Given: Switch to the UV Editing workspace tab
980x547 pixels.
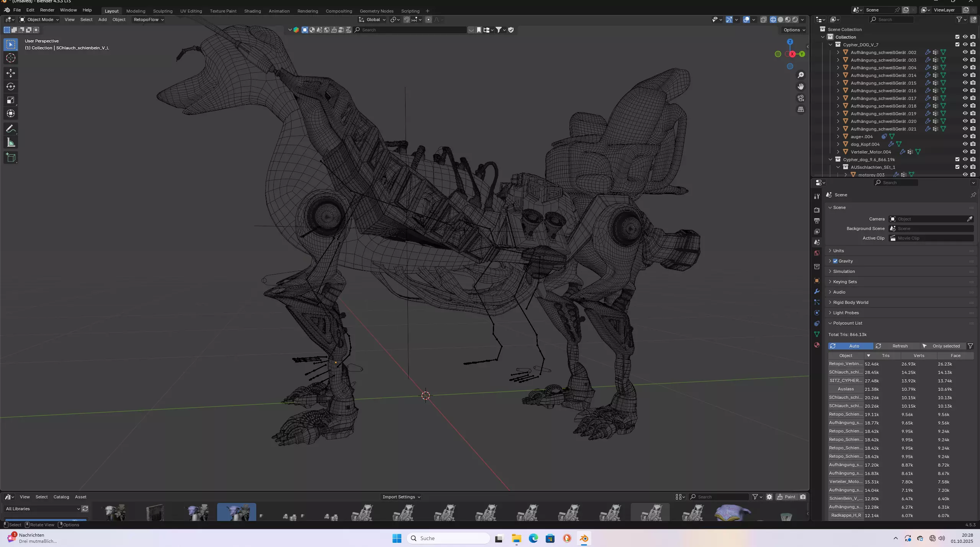Looking at the screenshot, I should click(191, 11).
